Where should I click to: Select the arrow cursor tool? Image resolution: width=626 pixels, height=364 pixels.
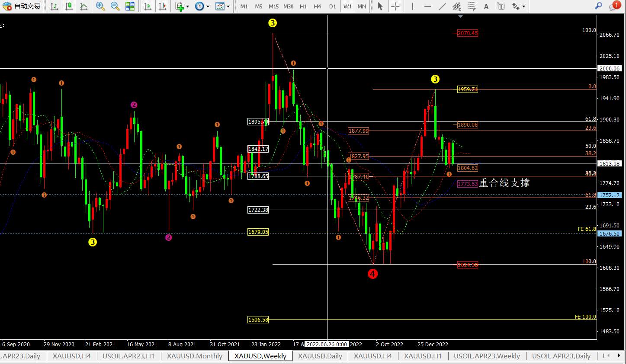[x=380, y=6]
